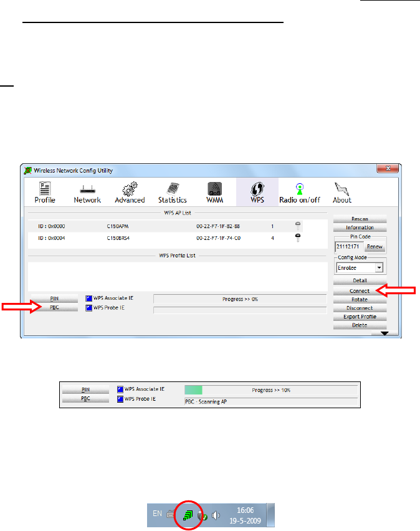Screen dimensions: 420x531
Task: Click the keyboard icon in taskbar
Action: pyautogui.click(x=170, y=515)
